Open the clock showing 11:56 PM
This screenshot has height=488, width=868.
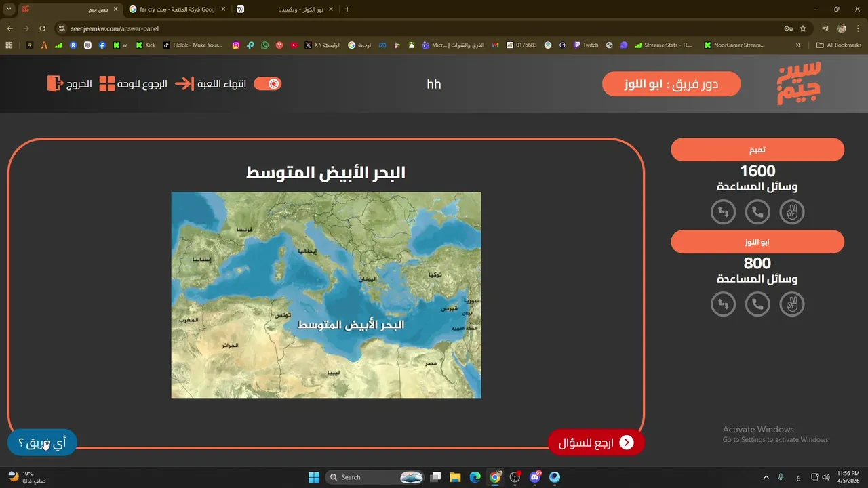(848, 477)
